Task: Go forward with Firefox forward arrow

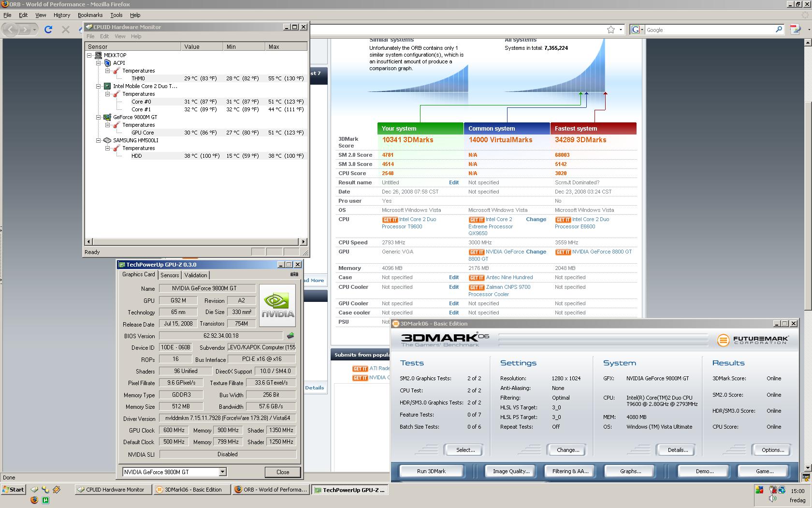Action: pos(25,30)
